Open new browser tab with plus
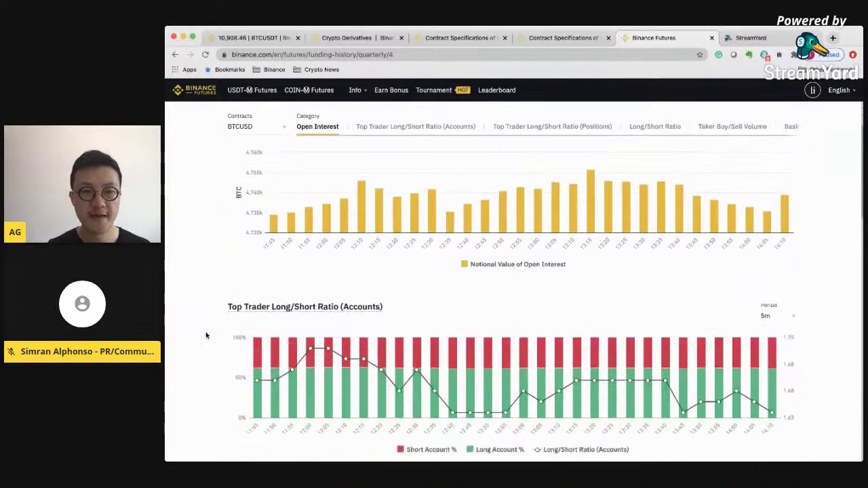The width and height of the screenshot is (868, 488). (x=833, y=38)
